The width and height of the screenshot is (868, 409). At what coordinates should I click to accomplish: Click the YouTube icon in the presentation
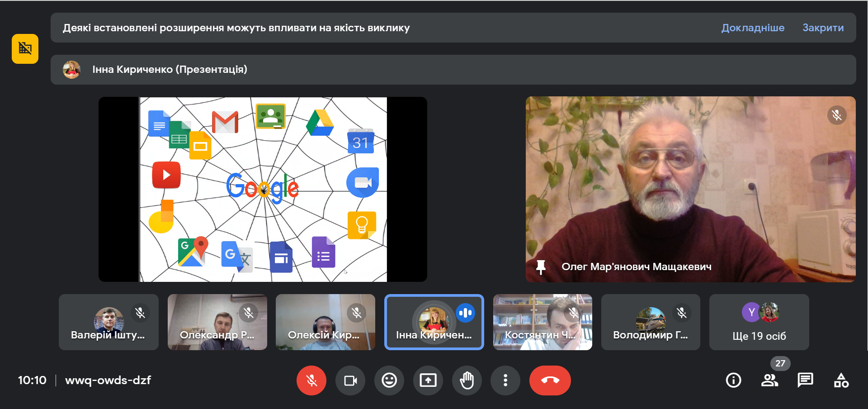coord(166,175)
